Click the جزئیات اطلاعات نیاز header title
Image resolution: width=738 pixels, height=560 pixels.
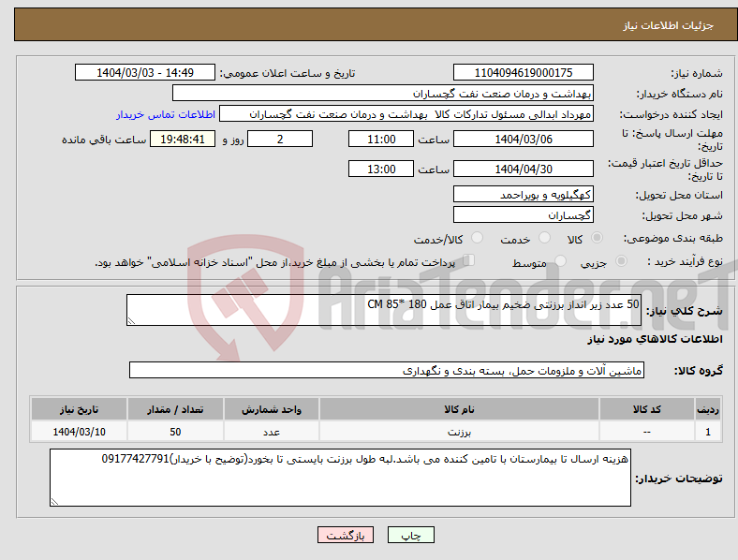pos(669,25)
